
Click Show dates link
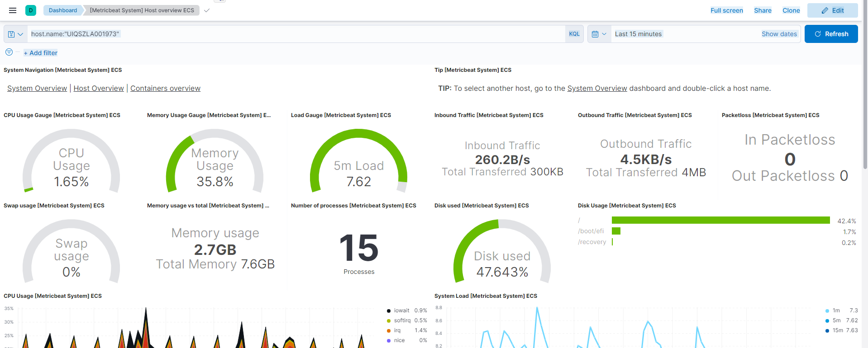779,34
